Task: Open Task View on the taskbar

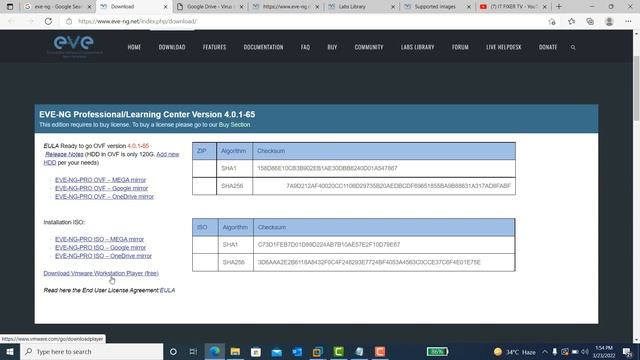Action: click(x=193, y=351)
